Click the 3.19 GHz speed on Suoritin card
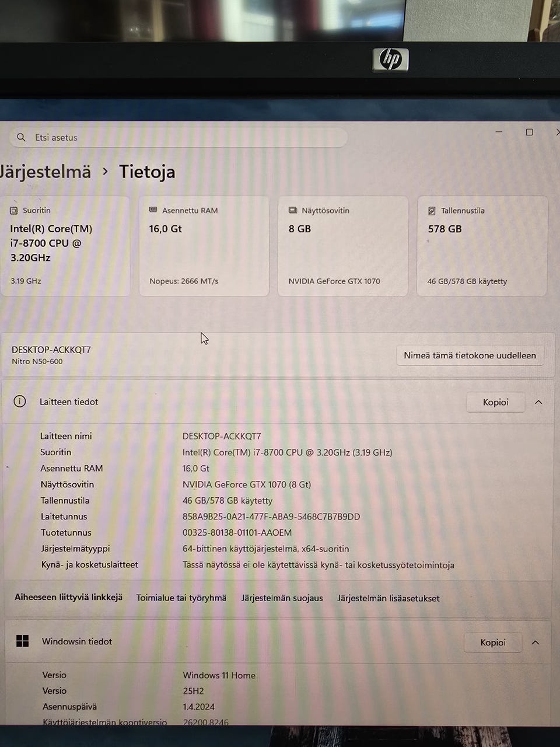The width and height of the screenshot is (560, 747). point(26,281)
